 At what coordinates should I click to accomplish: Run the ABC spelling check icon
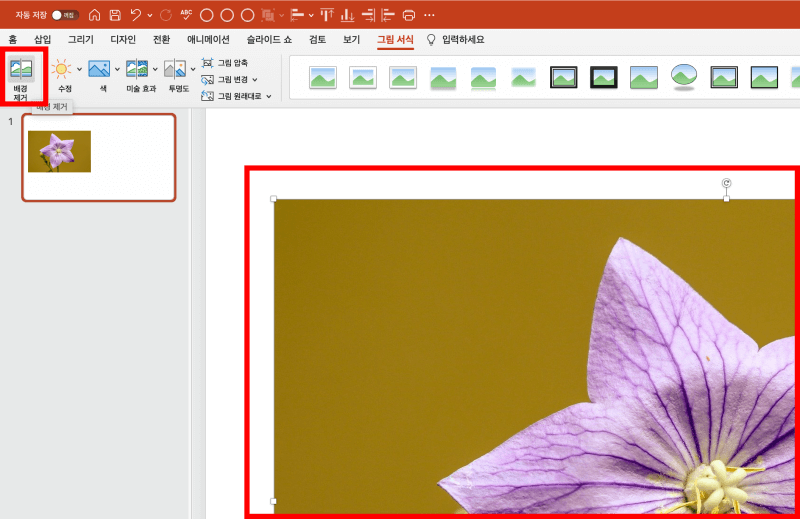pos(186,15)
